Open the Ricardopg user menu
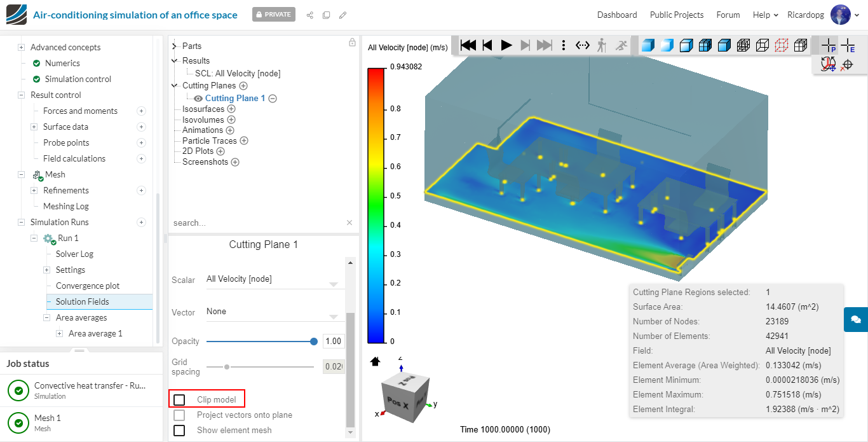The height and width of the screenshot is (442, 868). pyautogui.click(x=823, y=15)
